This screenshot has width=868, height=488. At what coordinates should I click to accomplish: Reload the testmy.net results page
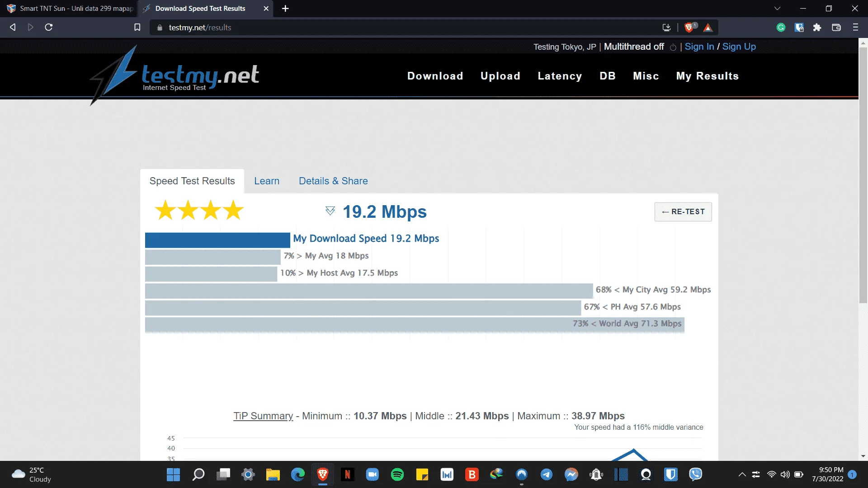49,27
